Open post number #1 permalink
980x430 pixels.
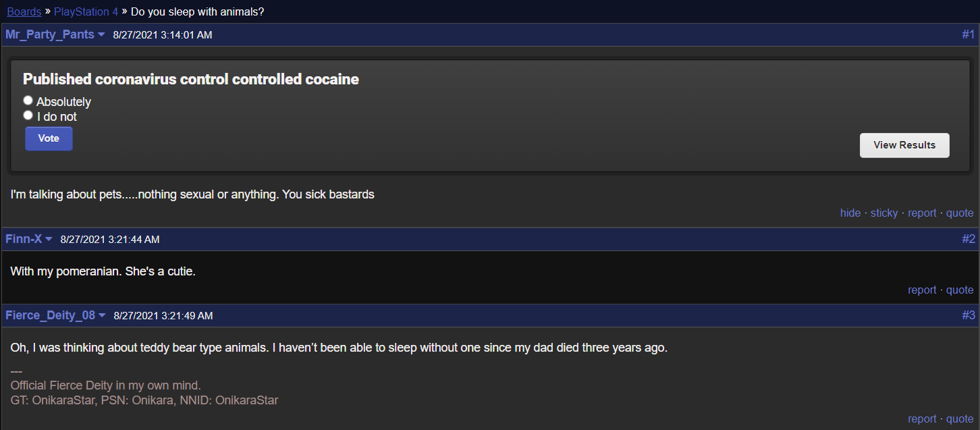(x=969, y=34)
